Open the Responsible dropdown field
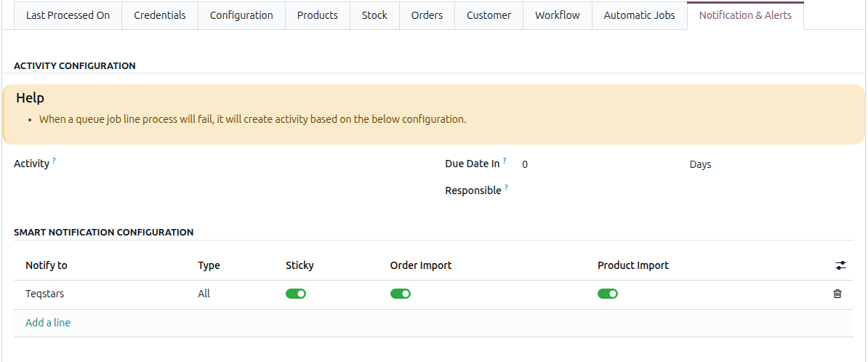Viewport: 868px width, 362px height. click(686, 191)
